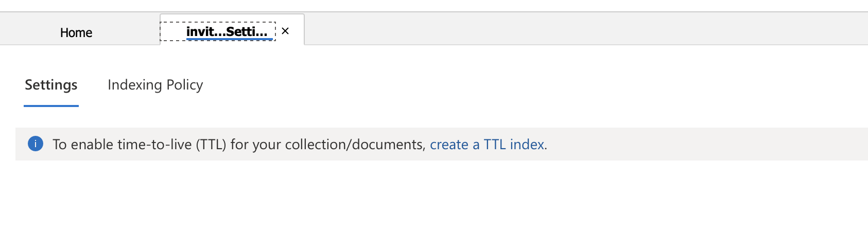This screenshot has width=868, height=248.
Task: Show the collection's Indexing Policy
Action: 155,85
